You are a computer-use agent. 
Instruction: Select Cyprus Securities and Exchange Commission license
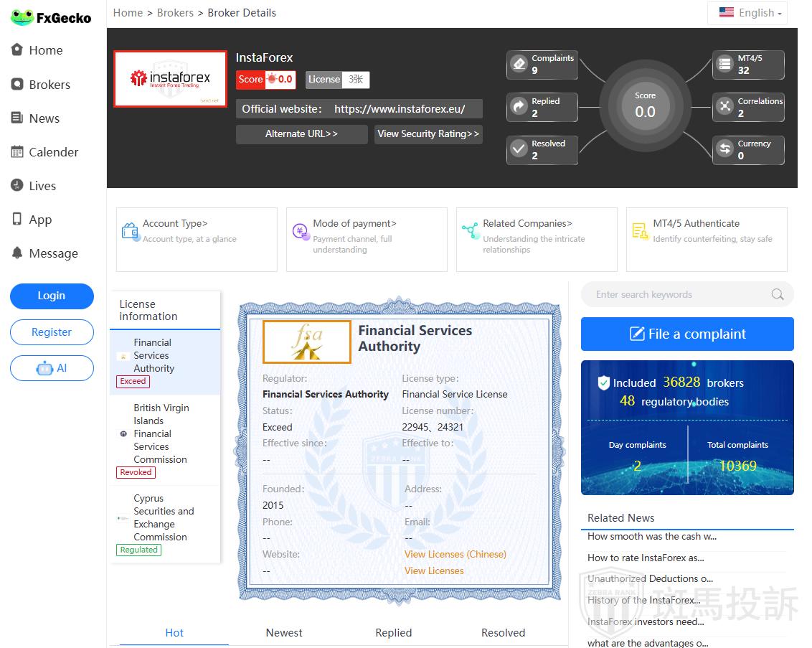click(164, 518)
